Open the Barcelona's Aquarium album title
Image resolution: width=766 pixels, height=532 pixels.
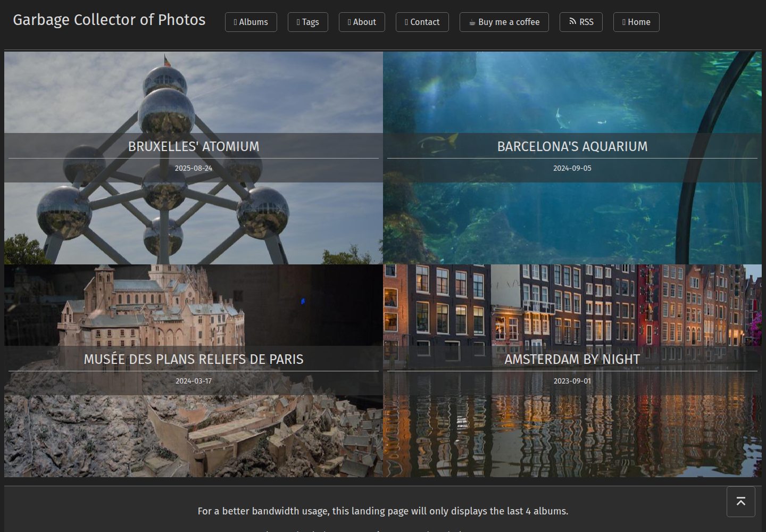[x=572, y=146]
